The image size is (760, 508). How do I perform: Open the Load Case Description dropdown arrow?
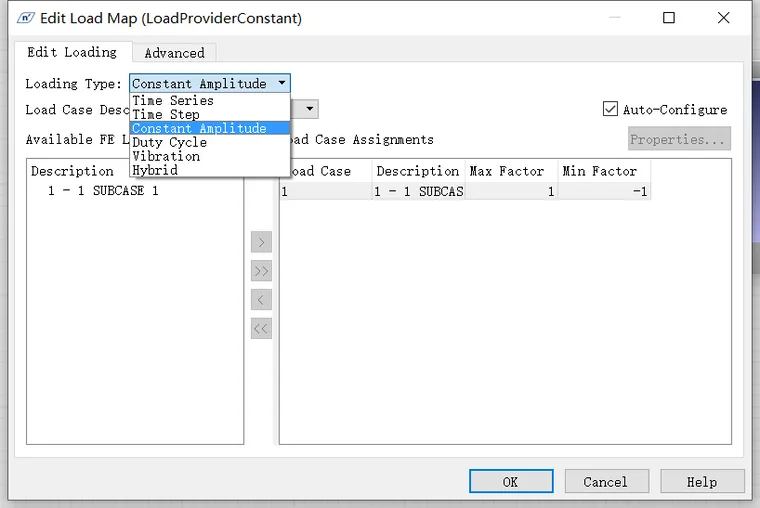[310, 109]
